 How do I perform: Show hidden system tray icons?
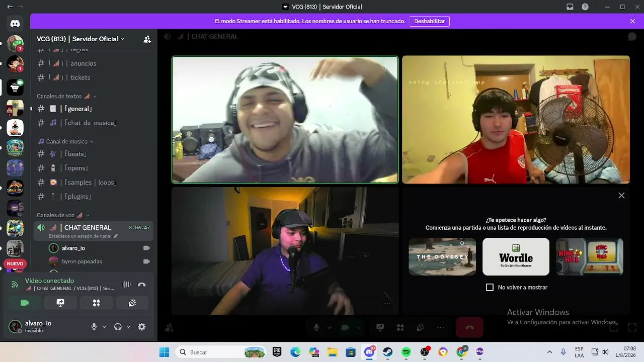pyautogui.click(x=549, y=352)
